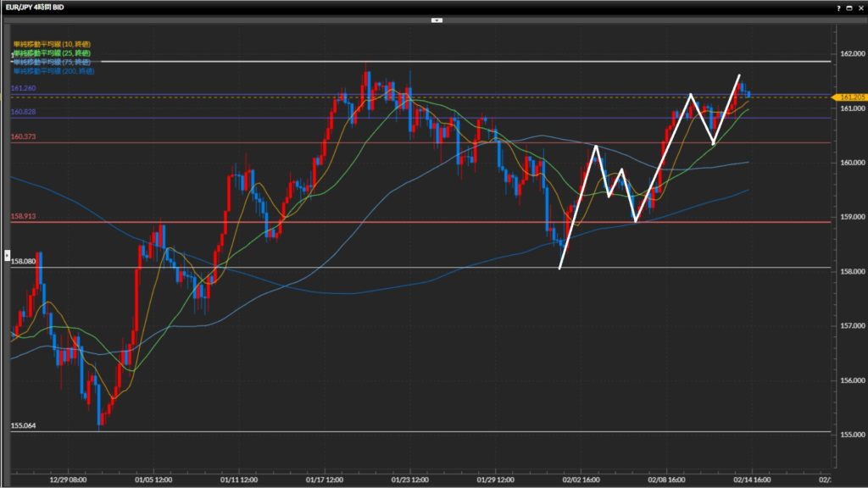
Task: Click the 02/08 16:00 time axis label
Action: pyautogui.click(x=667, y=479)
